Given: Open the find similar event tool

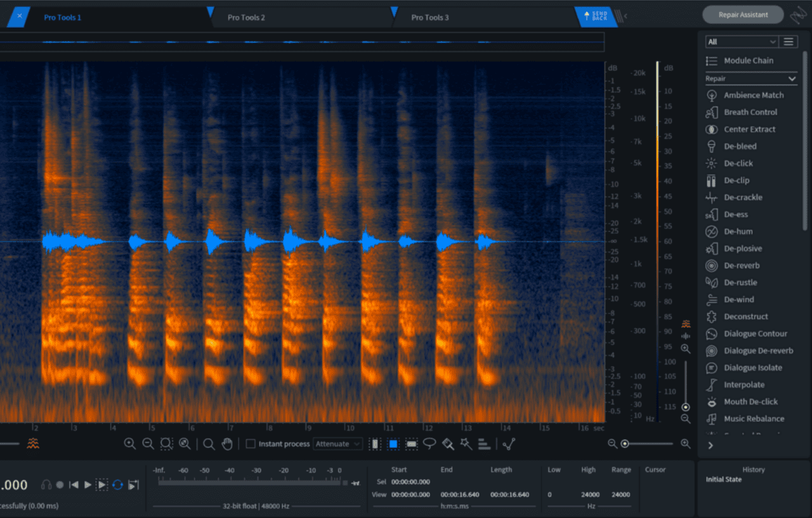Looking at the screenshot, I should (x=509, y=444).
